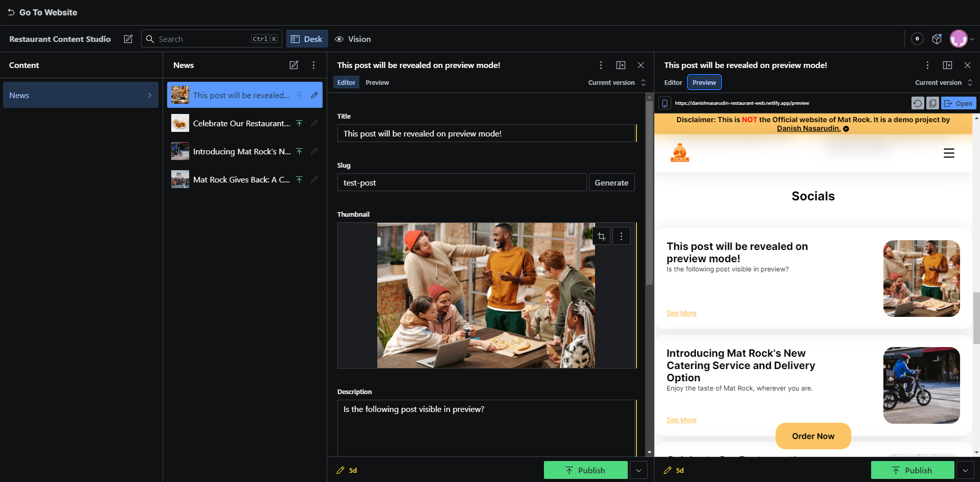
Task: Click the Slug input field
Action: (462, 182)
